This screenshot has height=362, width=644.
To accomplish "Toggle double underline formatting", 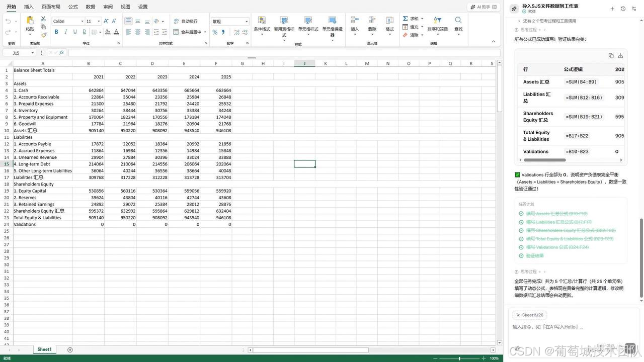I will click(x=84, y=32).
